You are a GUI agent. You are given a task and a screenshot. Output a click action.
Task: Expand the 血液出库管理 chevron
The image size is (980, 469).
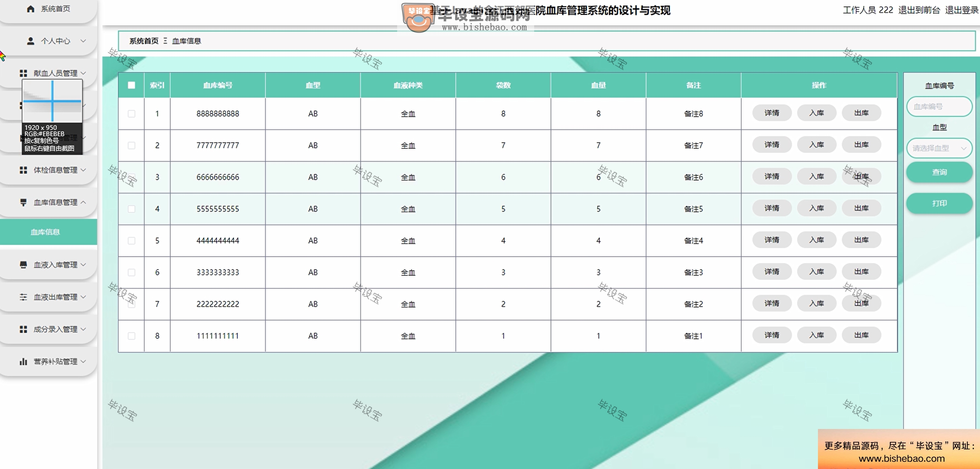tap(83, 297)
